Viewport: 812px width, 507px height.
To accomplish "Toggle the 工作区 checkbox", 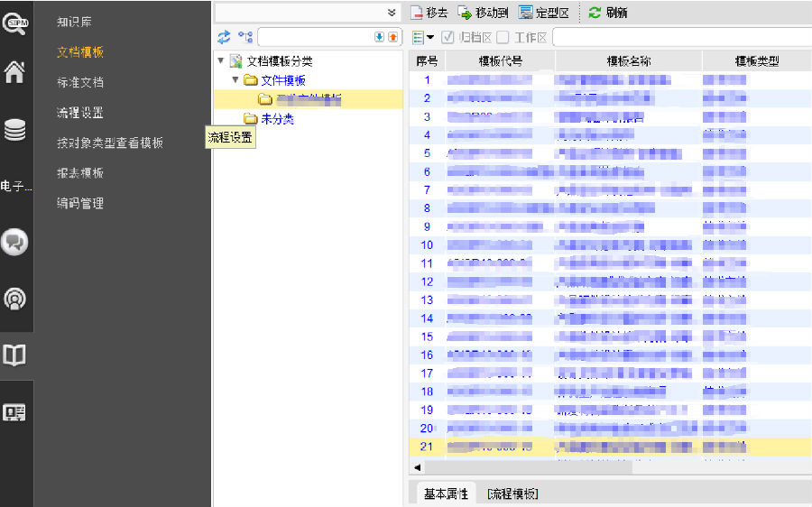I will point(503,37).
